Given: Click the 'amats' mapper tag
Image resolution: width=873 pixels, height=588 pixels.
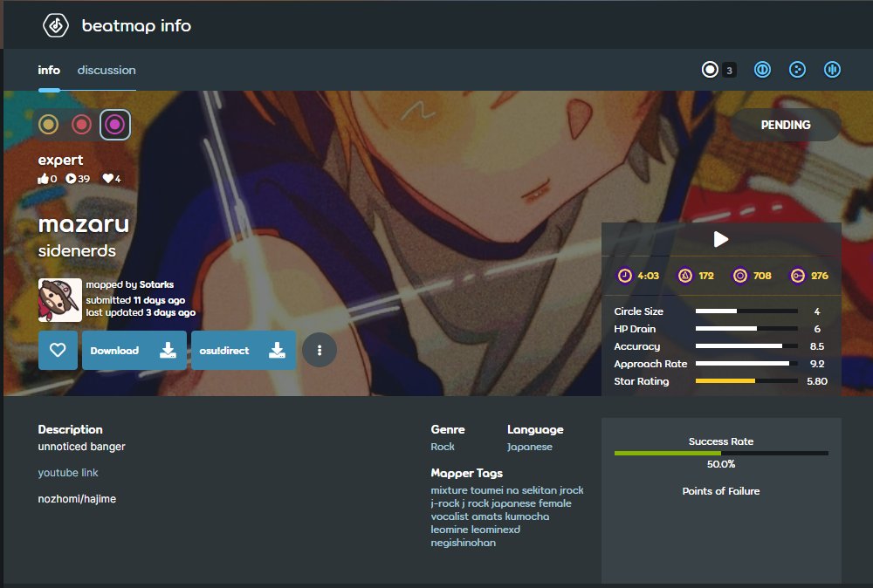Looking at the screenshot, I should point(486,516).
